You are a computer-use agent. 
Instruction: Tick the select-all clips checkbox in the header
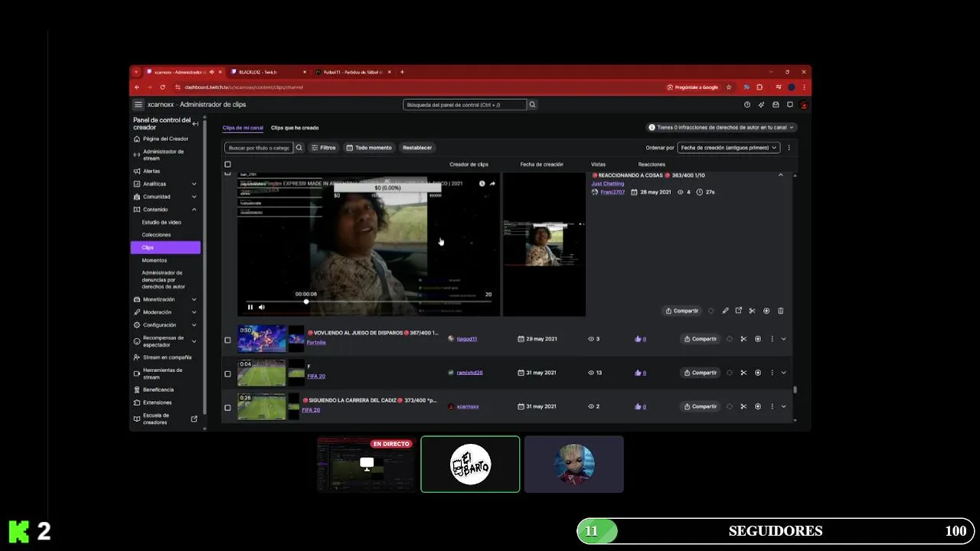(x=227, y=165)
